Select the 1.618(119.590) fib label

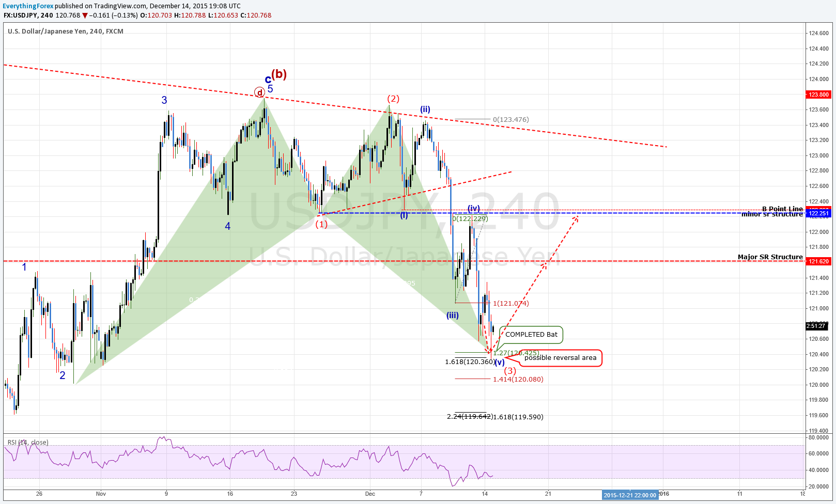click(x=518, y=417)
